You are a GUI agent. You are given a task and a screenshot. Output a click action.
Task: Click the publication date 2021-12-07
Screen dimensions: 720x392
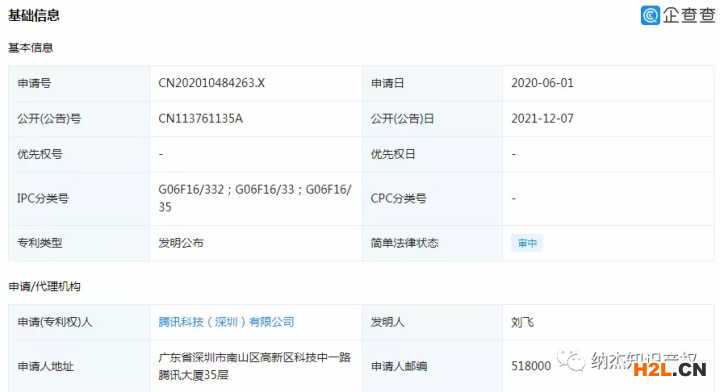click(x=542, y=118)
